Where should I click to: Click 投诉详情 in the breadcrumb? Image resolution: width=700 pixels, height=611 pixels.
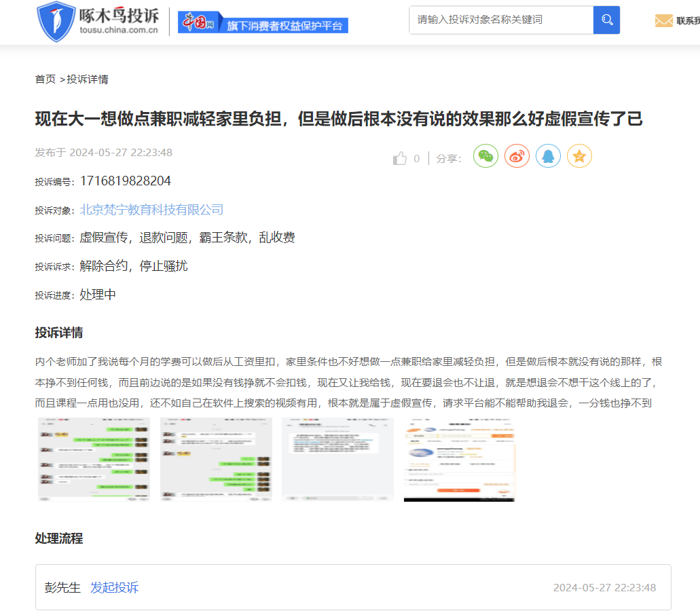[x=88, y=79]
